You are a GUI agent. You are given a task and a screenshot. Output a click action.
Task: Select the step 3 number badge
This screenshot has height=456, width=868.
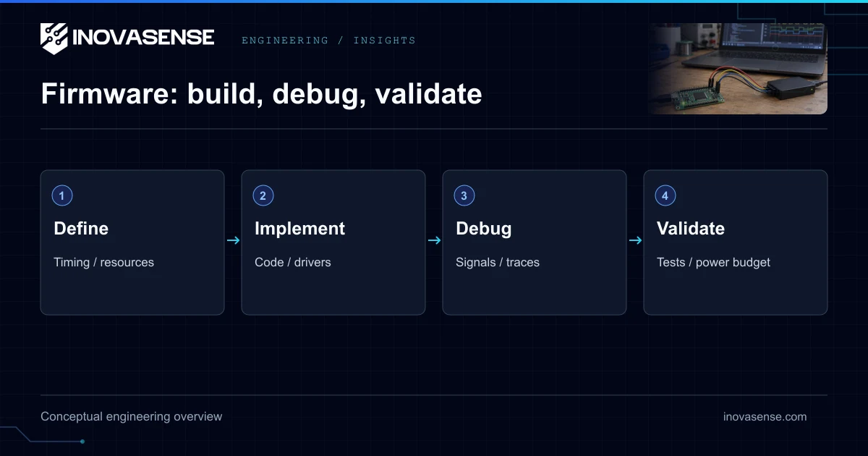[464, 195]
